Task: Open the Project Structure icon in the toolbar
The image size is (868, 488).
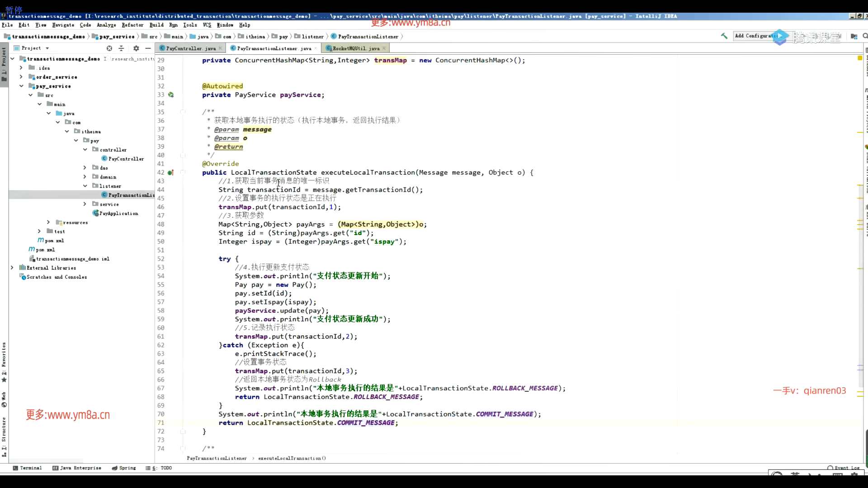Action: pyautogui.click(x=854, y=36)
